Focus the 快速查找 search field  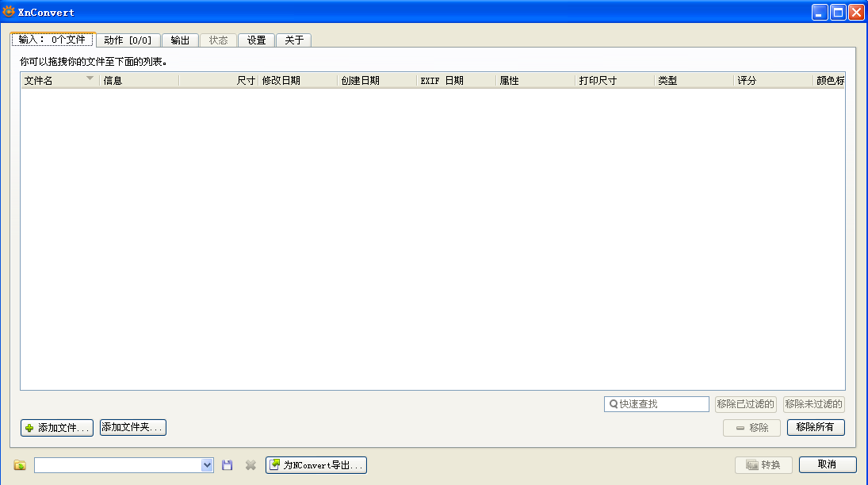click(x=656, y=404)
